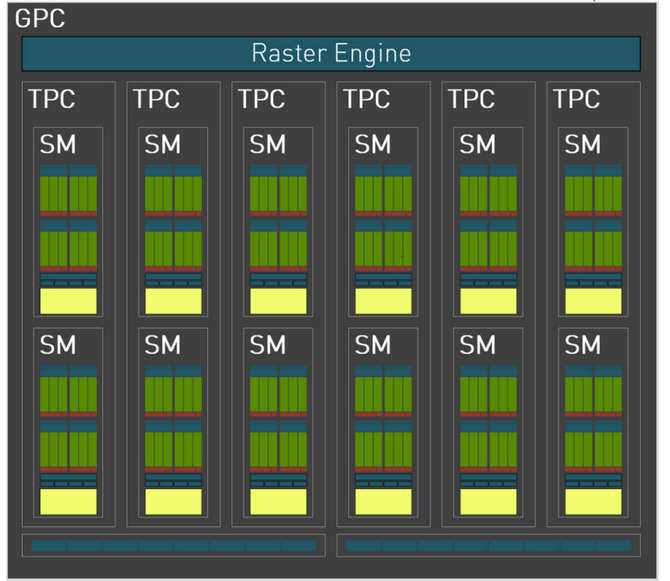
Task: Click the Raster Engine bar
Action: click(330, 53)
